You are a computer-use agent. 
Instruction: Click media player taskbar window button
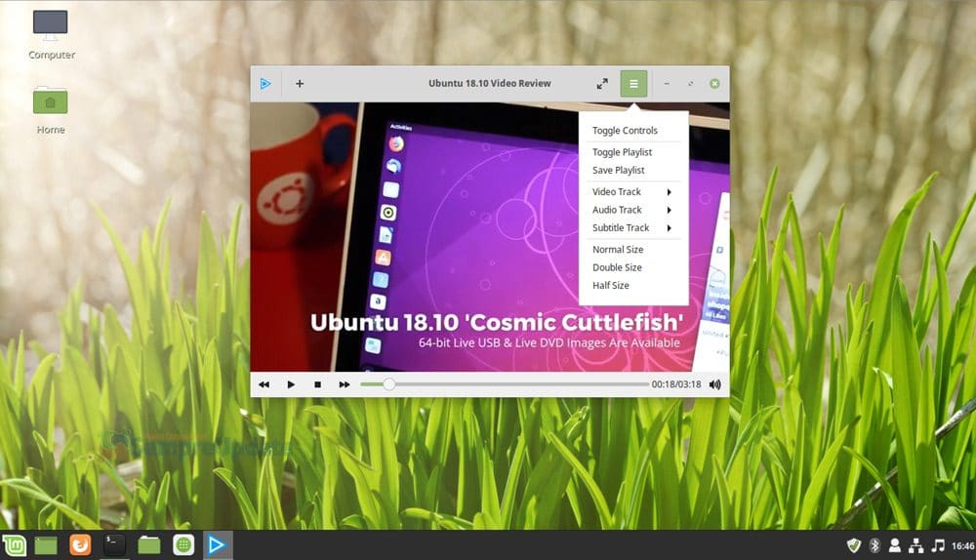coord(217,545)
